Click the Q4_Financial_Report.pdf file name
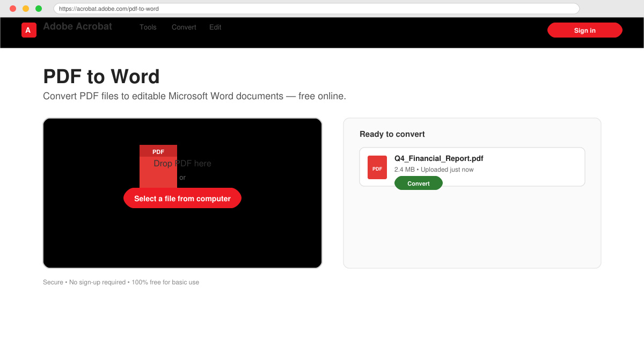The width and height of the screenshot is (644, 338). pyautogui.click(x=439, y=158)
